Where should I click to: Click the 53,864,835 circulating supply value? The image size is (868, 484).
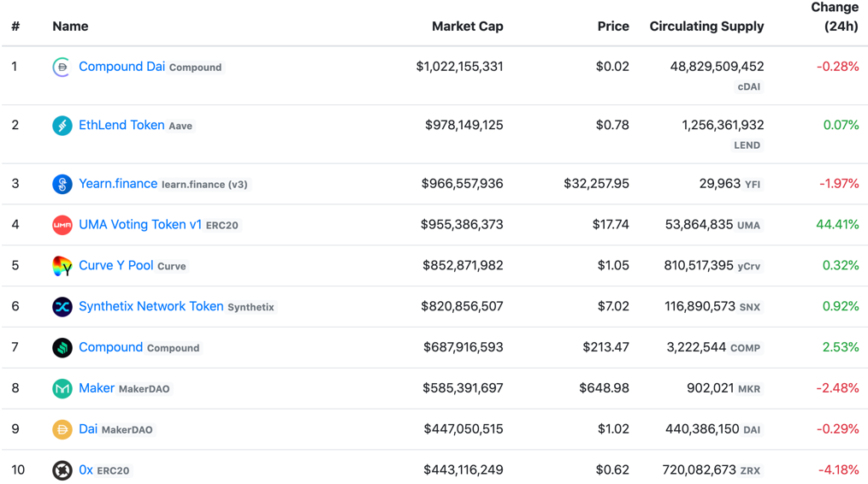coord(699,225)
